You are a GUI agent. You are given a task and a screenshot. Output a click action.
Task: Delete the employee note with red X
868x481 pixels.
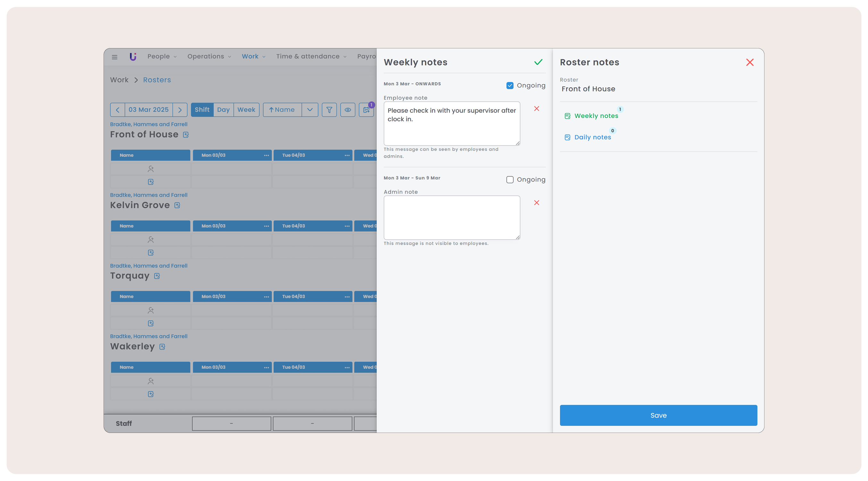point(537,108)
